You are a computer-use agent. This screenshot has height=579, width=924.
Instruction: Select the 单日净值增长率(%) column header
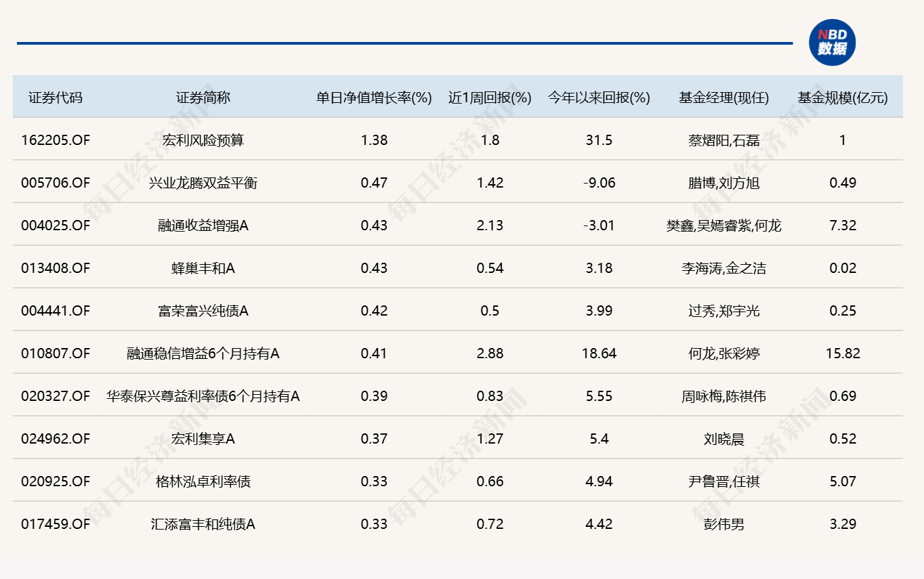[x=374, y=98]
